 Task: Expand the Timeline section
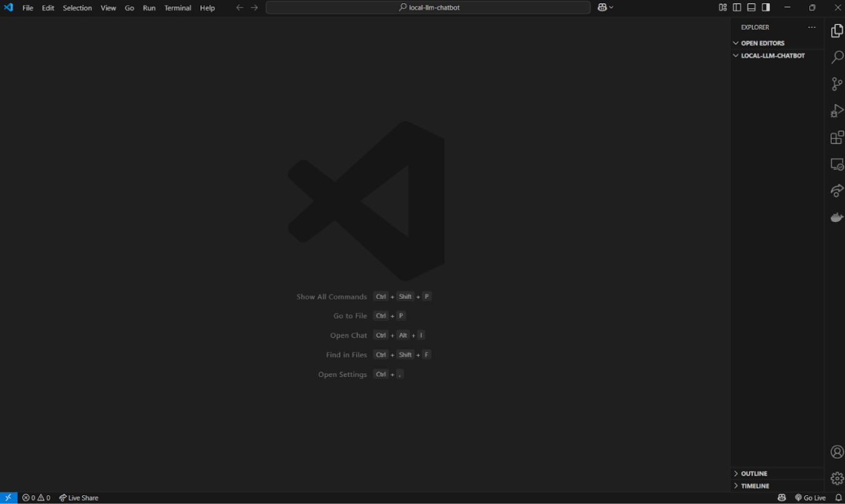tap(777, 486)
